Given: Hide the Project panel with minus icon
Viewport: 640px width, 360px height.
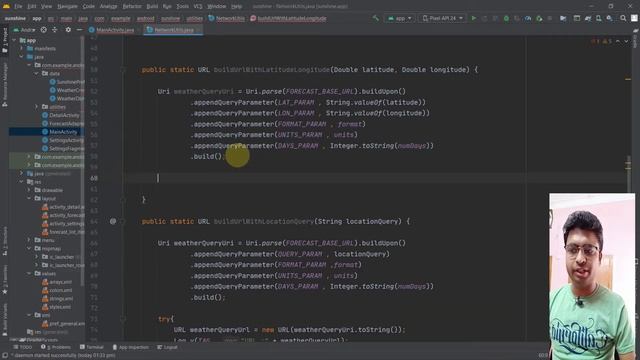Looking at the screenshot, I should pyautogui.click(x=79, y=30).
